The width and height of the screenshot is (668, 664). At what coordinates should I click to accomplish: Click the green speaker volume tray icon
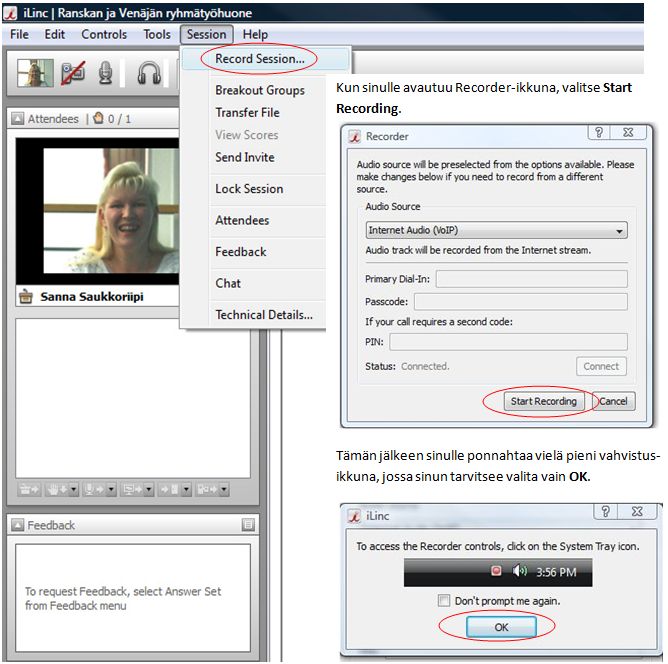coord(519,572)
